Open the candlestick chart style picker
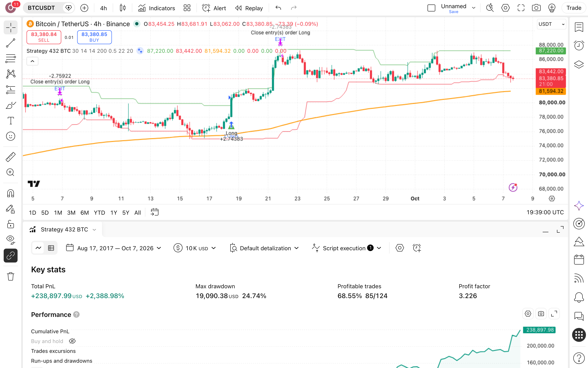 point(123,8)
